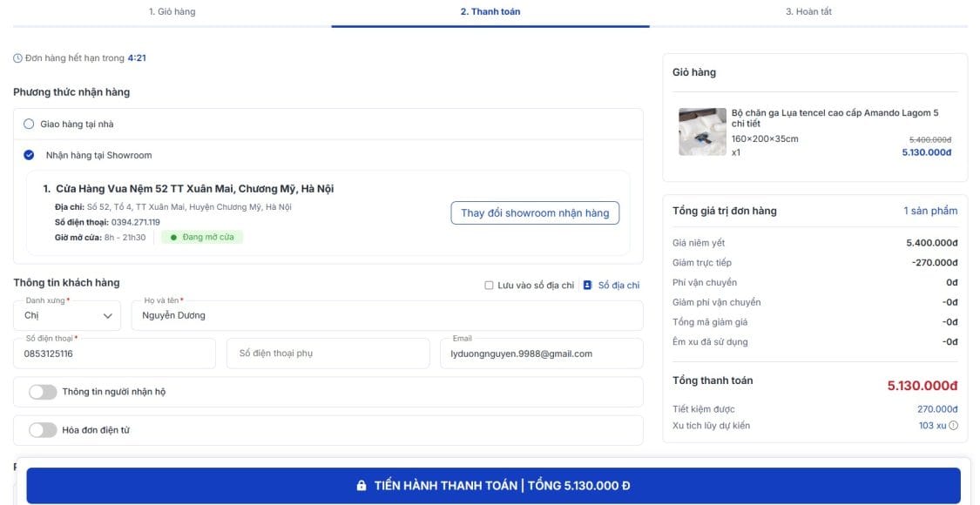Turn on Hóa đơn điện tử switch
The image size is (980, 505).
pos(43,430)
